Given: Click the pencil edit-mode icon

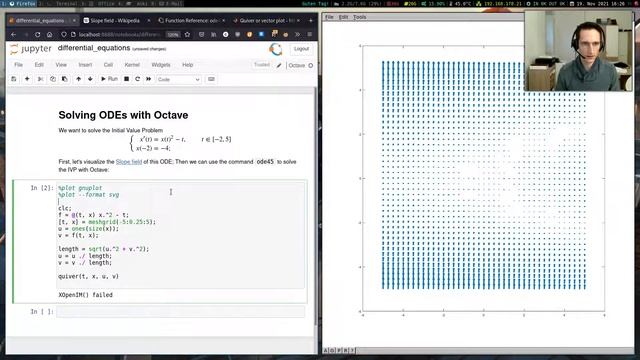Looking at the screenshot, I should coord(279,65).
